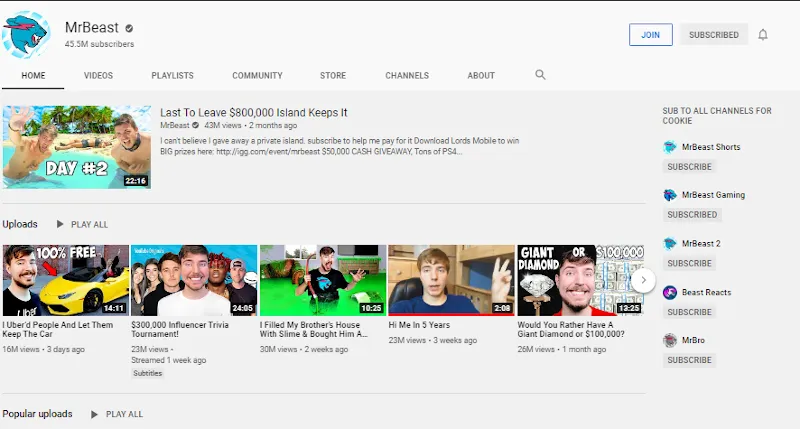Click the MrBeast 2 channel name
The height and width of the screenshot is (429, 800).
point(701,243)
